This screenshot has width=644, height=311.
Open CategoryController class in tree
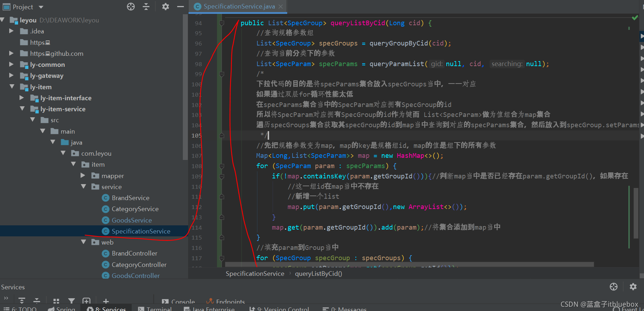click(x=139, y=264)
